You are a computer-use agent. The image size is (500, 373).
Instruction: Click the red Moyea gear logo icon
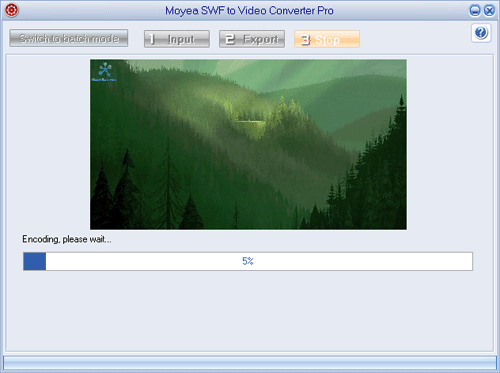coord(12,10)
